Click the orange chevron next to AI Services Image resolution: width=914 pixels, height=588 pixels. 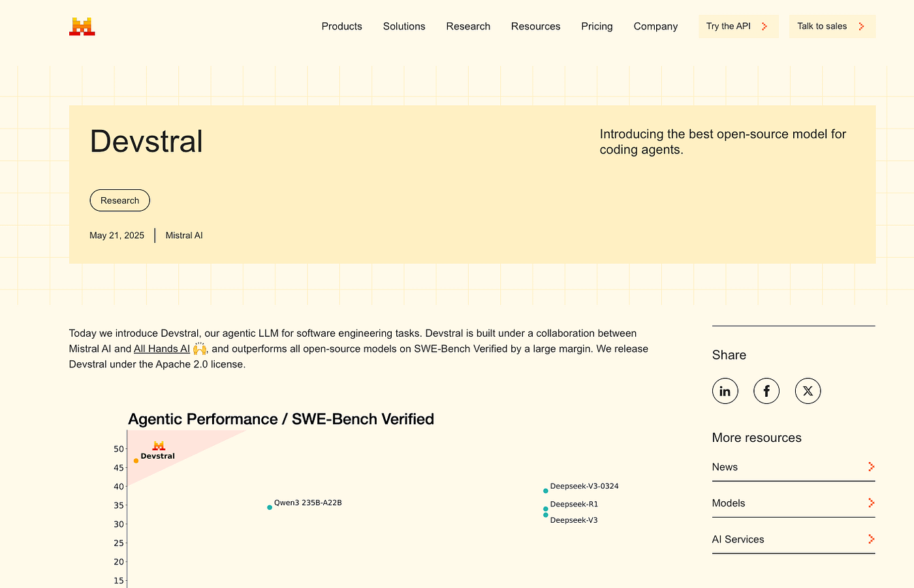(x=871, y=539)
